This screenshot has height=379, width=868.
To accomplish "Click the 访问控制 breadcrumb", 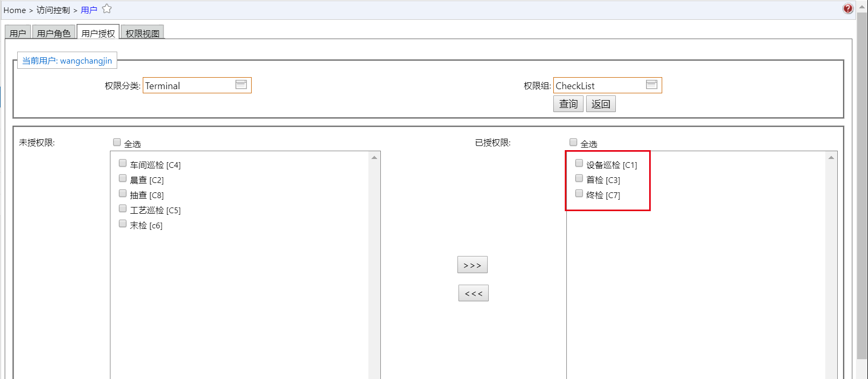I will coord(53,10).
